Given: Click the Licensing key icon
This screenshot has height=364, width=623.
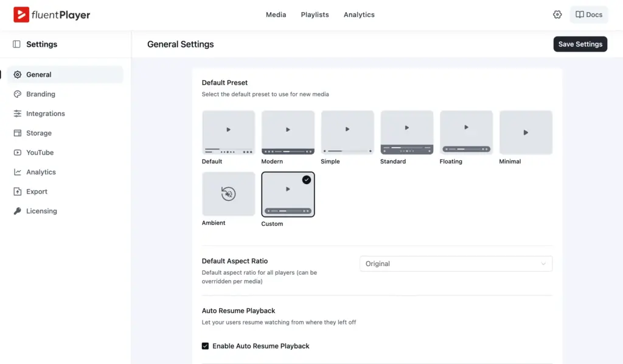Looking at the screenshot, I should [x=18, y=211].
